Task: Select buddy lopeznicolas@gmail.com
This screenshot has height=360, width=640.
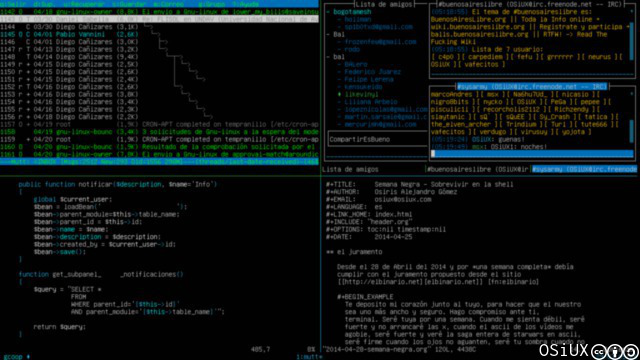Action: tap(386, 109)
